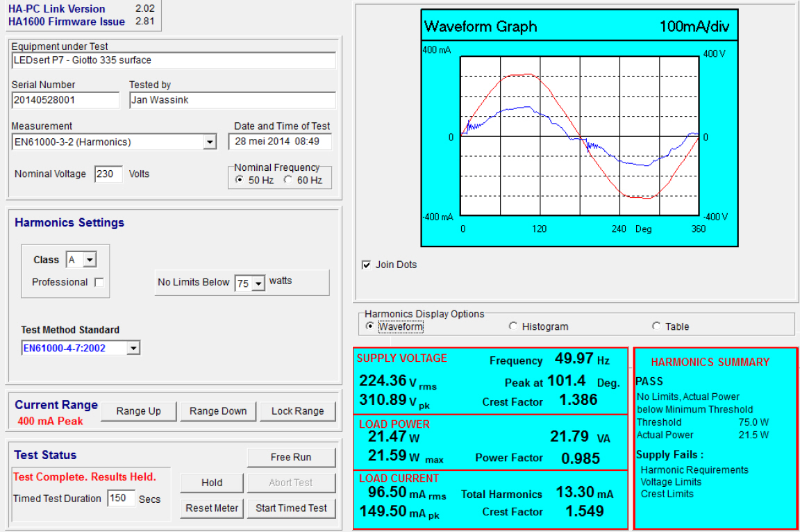Reset the meter readings
Screen dimensions: 800x532
click(x=211, y=508)
